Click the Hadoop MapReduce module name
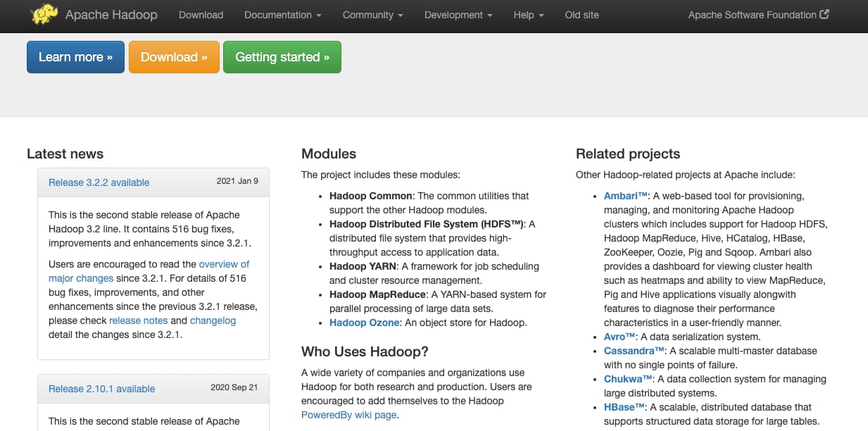 tap(378, 294)
